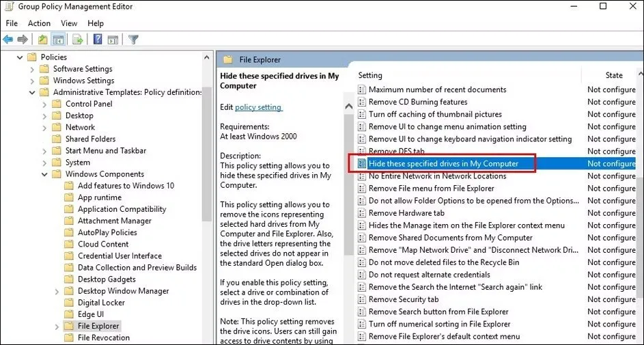Collapse the Policies tree node
This screenshot has width=644, height=345.
tap(20, 57)
